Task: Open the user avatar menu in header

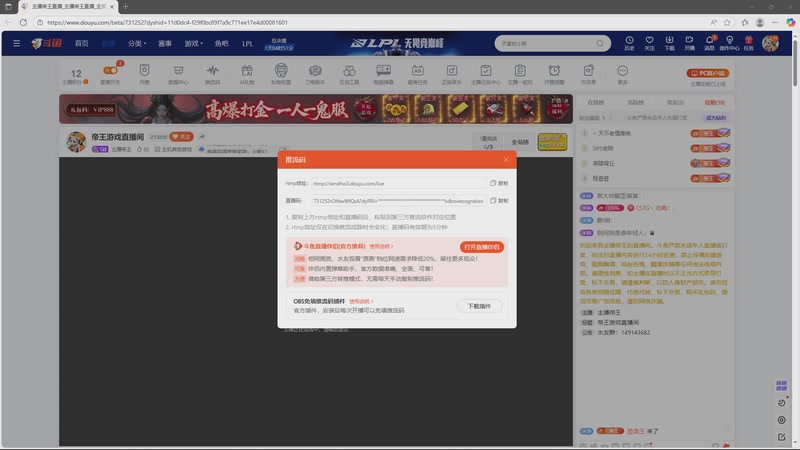Action: pos(770,43)
